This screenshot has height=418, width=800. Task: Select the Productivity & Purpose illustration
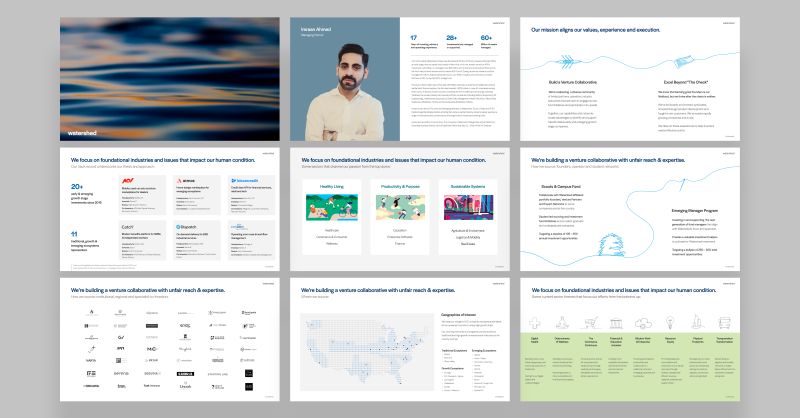pos(400,207)
